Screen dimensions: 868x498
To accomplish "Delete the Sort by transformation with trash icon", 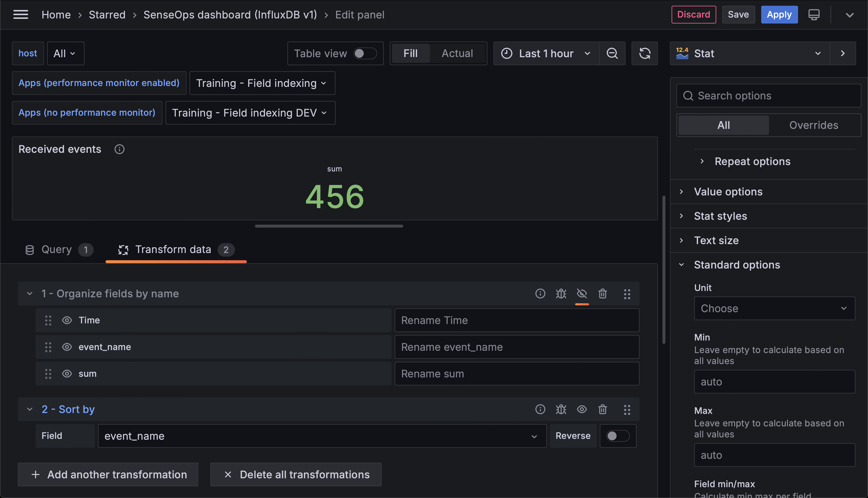I will click(x=602, y=409).
